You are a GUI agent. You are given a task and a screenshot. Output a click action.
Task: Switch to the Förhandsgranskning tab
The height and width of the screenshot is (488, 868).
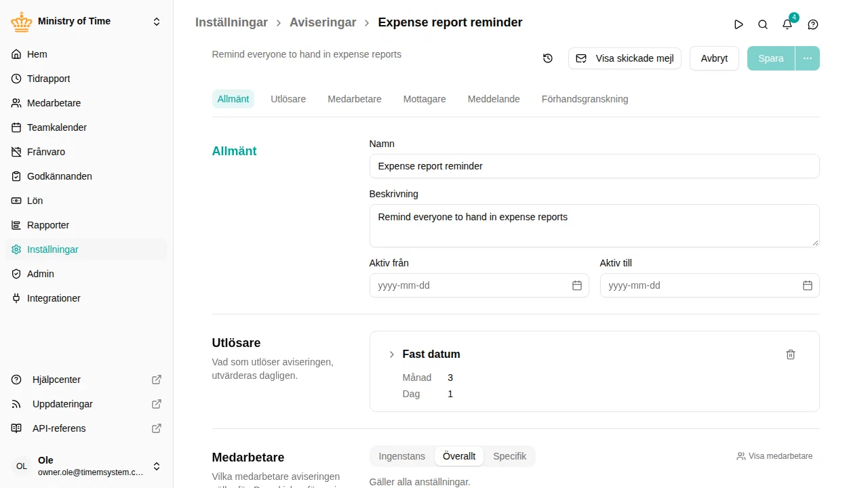pos(585,99)
